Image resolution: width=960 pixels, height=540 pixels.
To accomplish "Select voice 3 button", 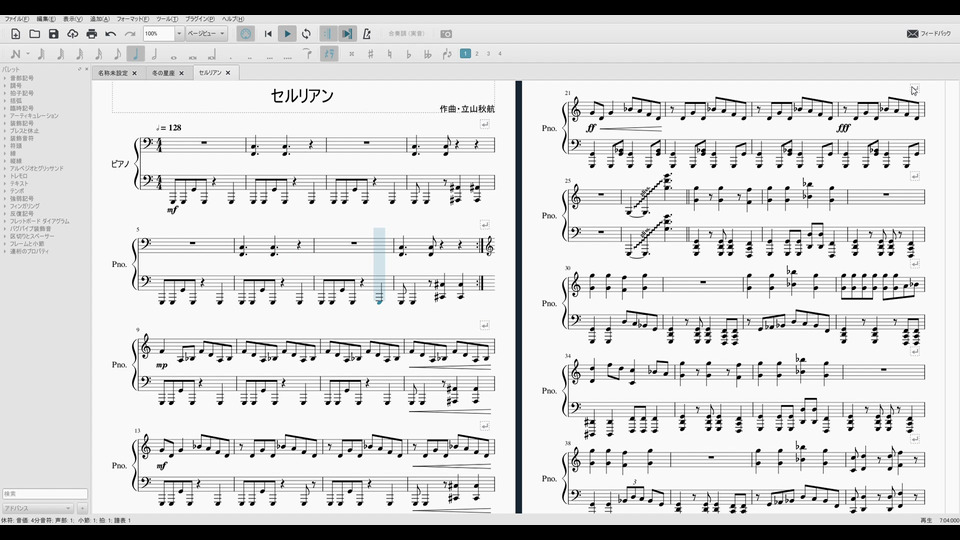I will (489, 54).
